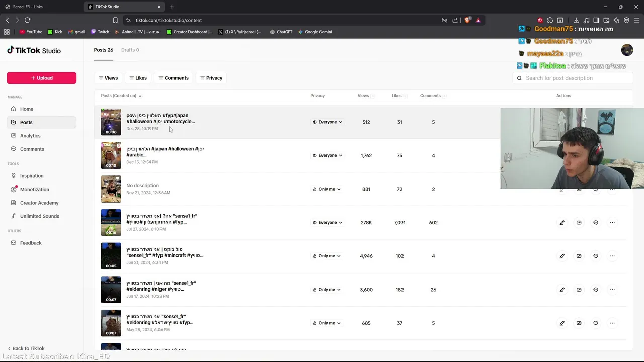Open comments icon for the 3,600-views post
The height and width of the screenshot is (362, 644).
tap(596, 290)
